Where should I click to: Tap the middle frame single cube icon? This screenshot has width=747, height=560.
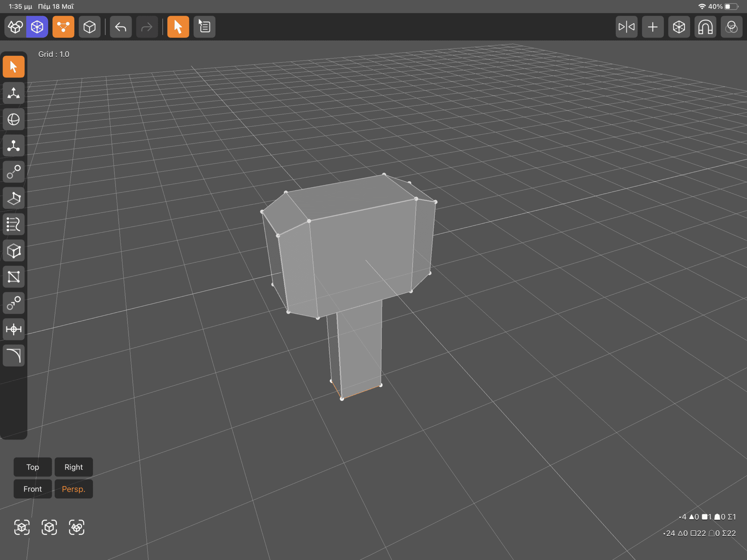point(49,528)
